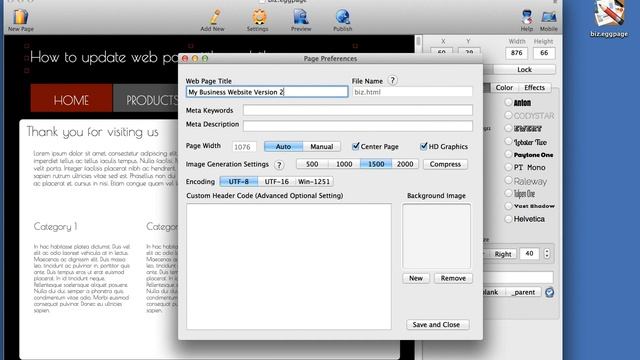Click the File Name field
This screenshot has width=640, height=360.
point(412,92)
